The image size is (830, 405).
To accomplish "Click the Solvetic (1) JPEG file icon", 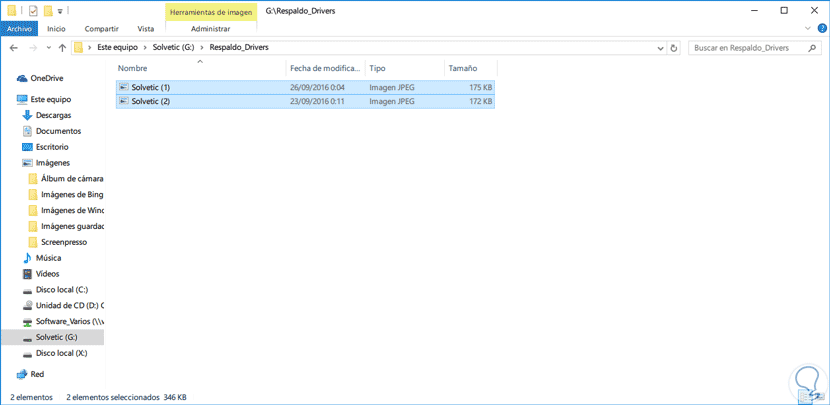I will coord(124,87).
